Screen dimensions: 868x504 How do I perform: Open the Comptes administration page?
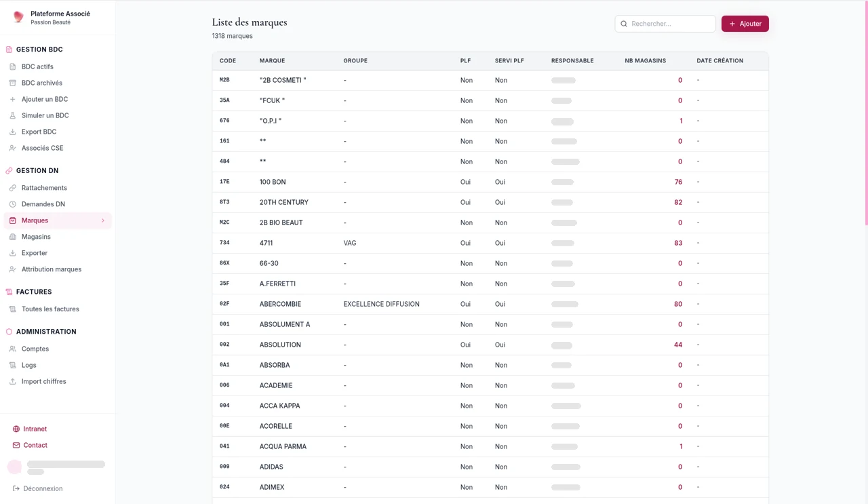[58, 349]
